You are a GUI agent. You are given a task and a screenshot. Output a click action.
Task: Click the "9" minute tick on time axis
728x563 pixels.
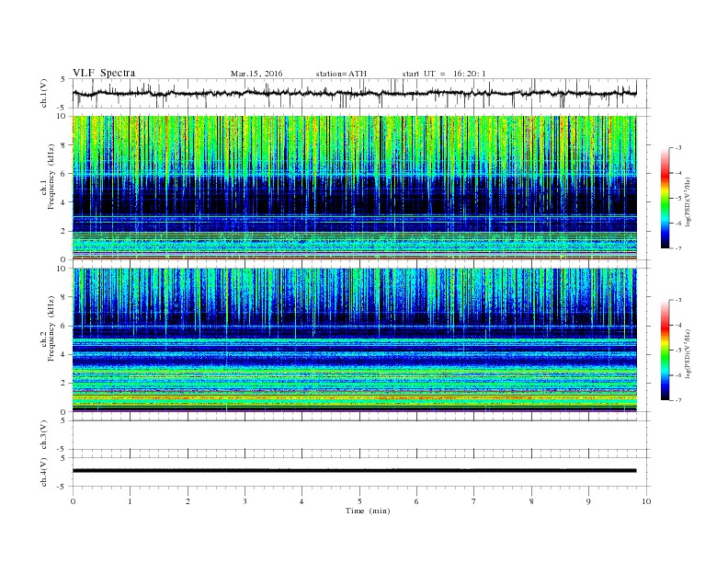(588, 501)
